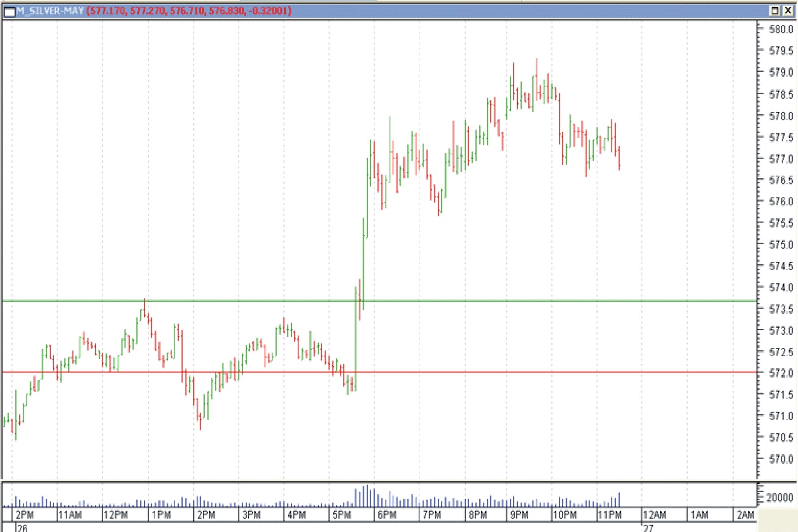This screenshot has width=798, height=532.
Task: Click the 12AM time axis label
Action: coord(655,515)
